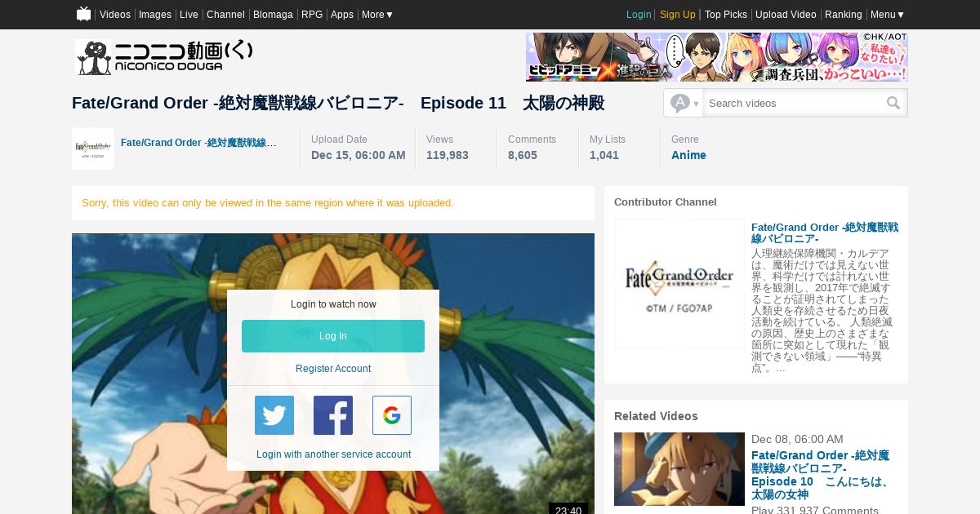Viewport: 980px width, 514px height.
Task: Click the magnifier search icon
Action: [893, 103]
